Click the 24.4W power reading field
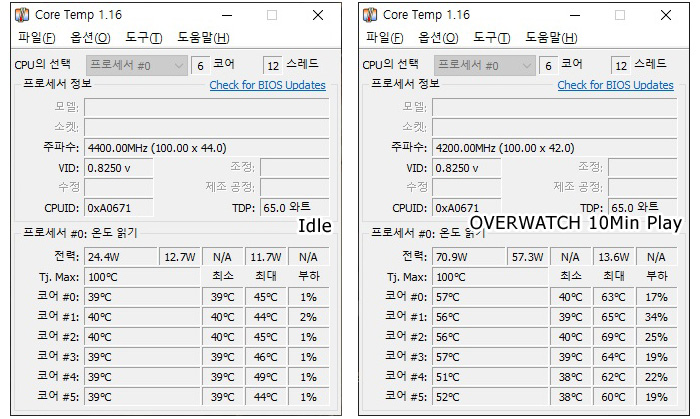Image resolution: width=700 pixels, height=419 pixels. click(x=121, y=257)
